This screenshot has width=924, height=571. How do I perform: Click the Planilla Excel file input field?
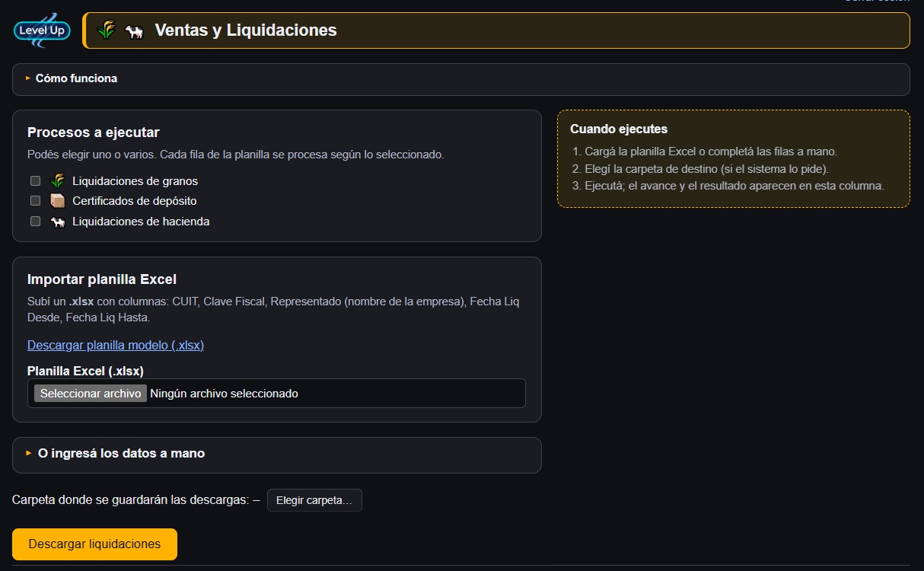(276, 394)
